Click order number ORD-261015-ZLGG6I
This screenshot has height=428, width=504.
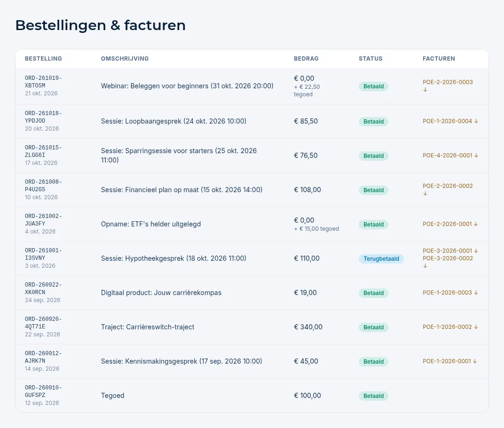pos(43,151)
